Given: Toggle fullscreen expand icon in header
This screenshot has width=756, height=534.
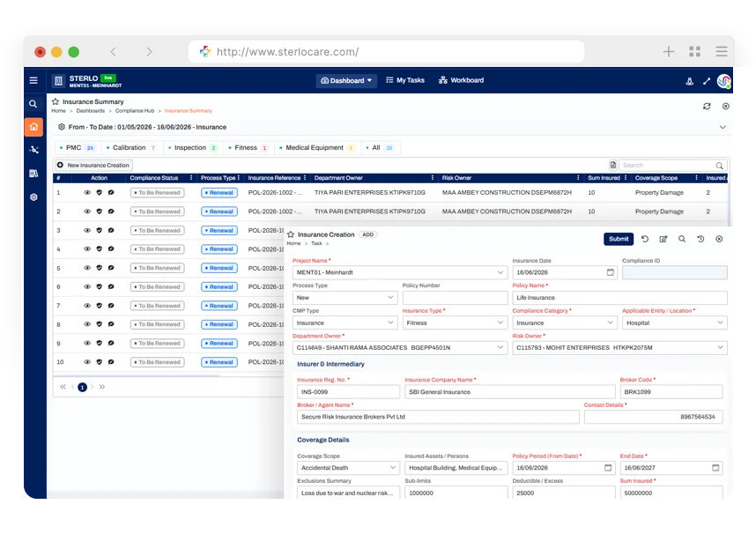Looking at the screenshot, I should [x=707, y=81].
